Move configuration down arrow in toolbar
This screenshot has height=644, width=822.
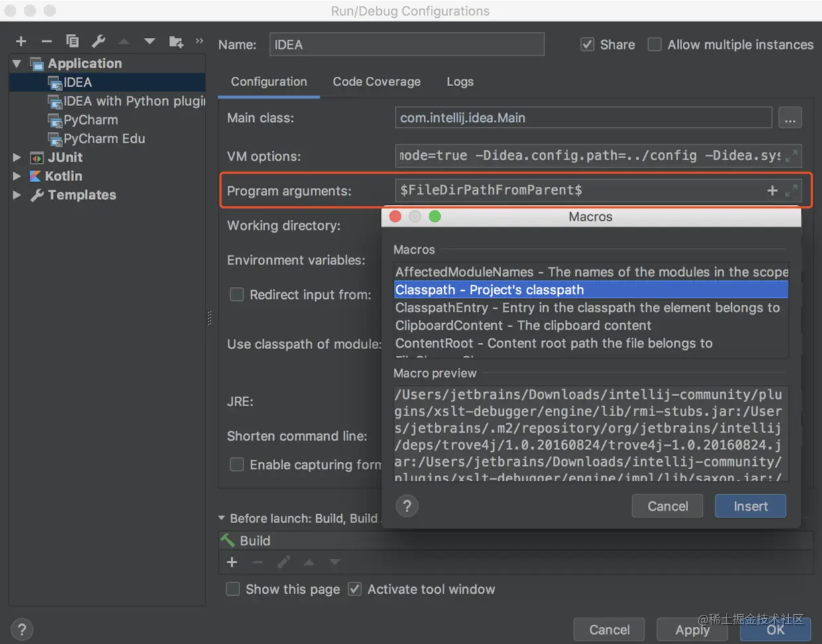point(150,42)
